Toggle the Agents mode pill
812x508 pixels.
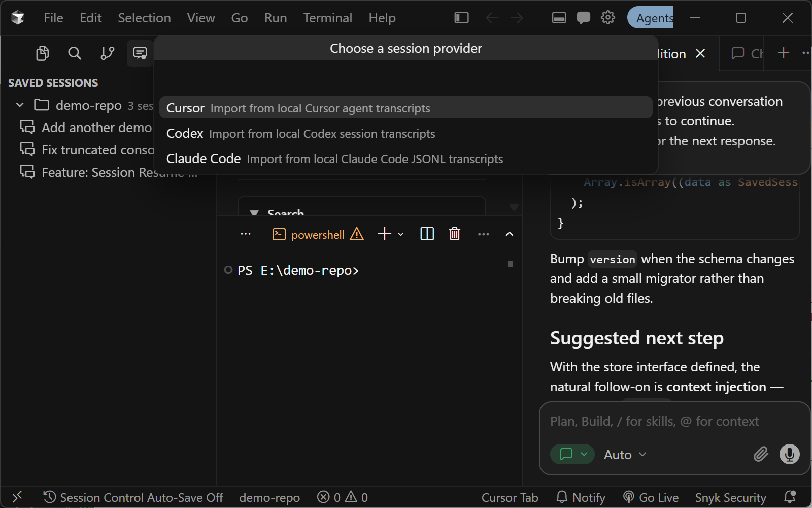point(650,18)
